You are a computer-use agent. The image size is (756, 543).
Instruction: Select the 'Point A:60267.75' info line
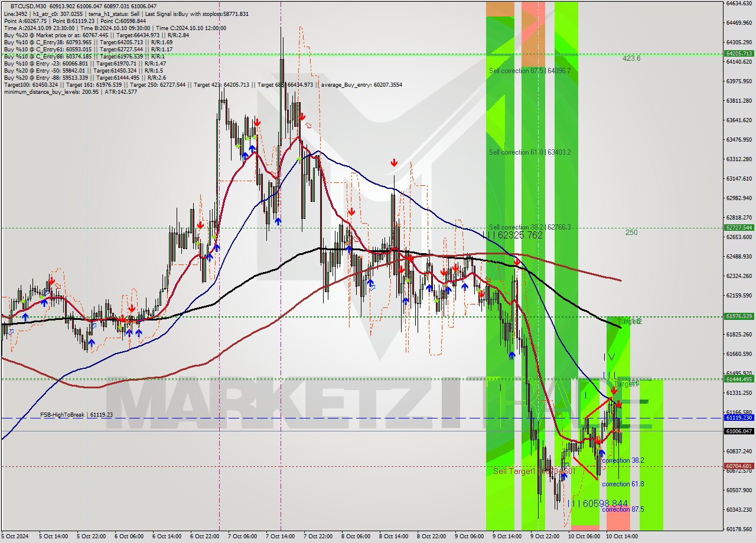coord(74,21)
